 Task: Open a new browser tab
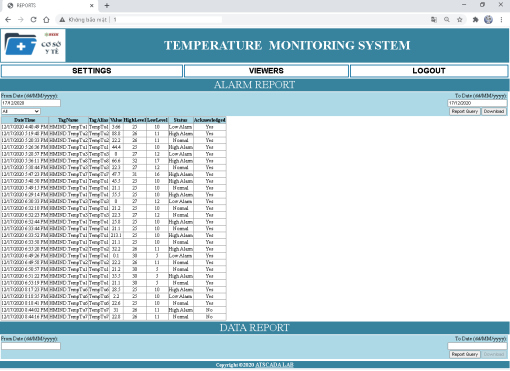[x=107, y=5]
